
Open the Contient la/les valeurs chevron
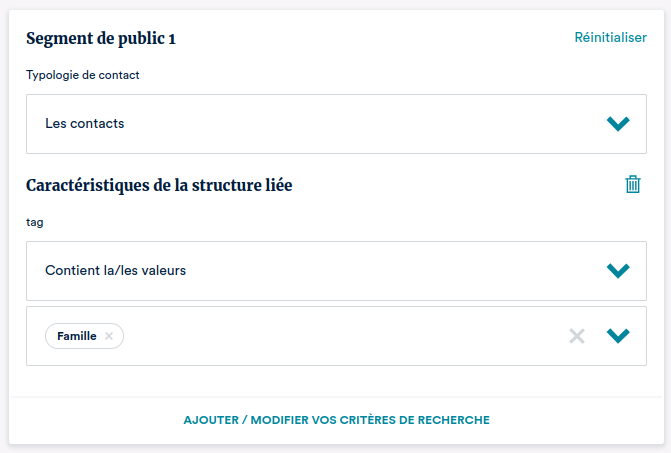tap(618, 271)
